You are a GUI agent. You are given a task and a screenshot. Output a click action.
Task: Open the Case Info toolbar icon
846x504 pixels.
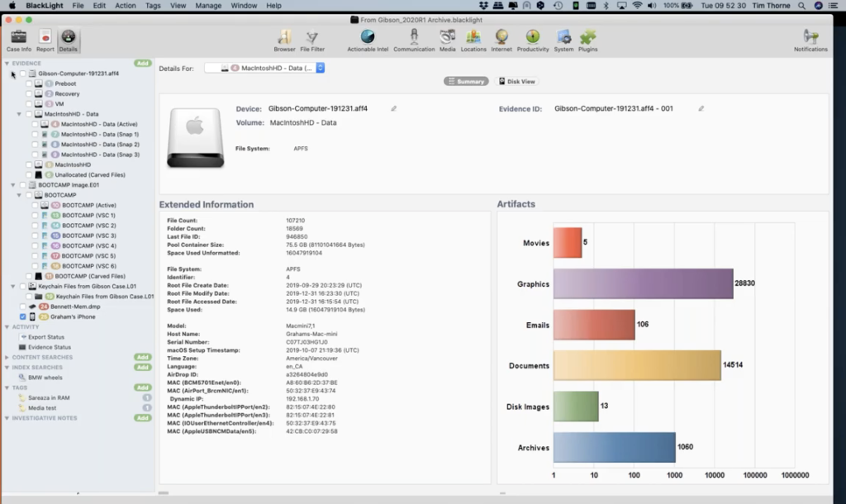(x=18, y=40)
